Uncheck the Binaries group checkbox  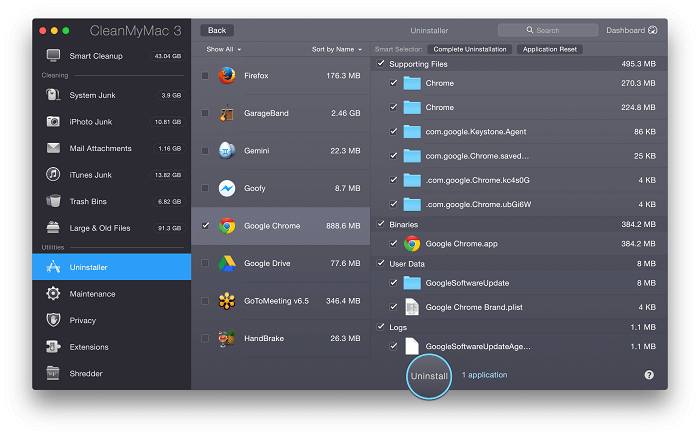pyautogui.click(x=380, y=224)
